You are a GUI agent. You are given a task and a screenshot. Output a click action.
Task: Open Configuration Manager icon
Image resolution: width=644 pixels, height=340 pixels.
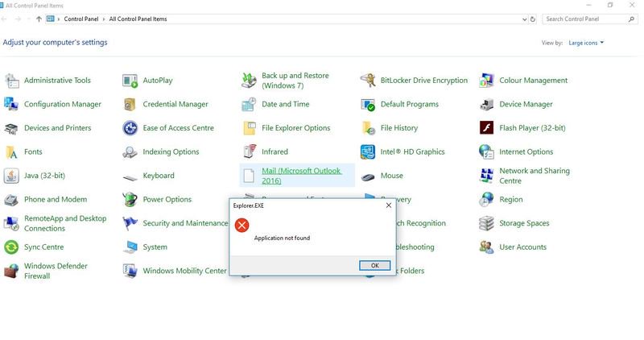(x=11, y=105)
